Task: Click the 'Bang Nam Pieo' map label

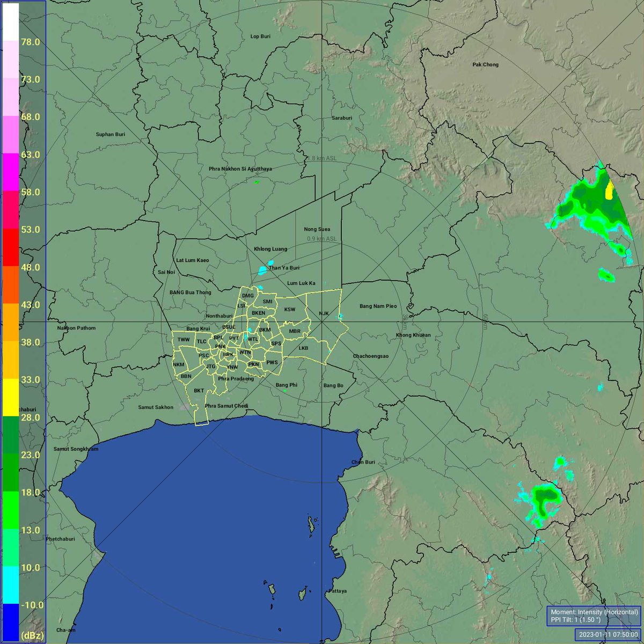Action: (378, 306)
